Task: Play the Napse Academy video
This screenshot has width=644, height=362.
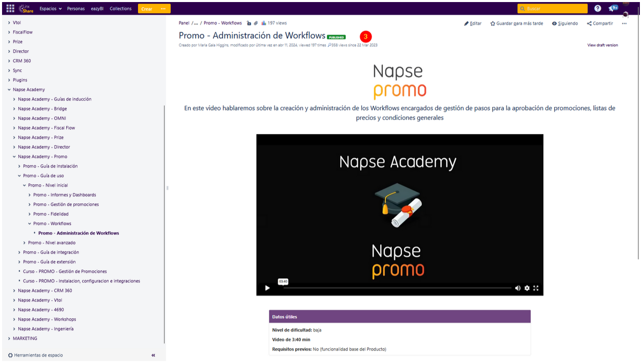Action: click(x=267, y=288)
